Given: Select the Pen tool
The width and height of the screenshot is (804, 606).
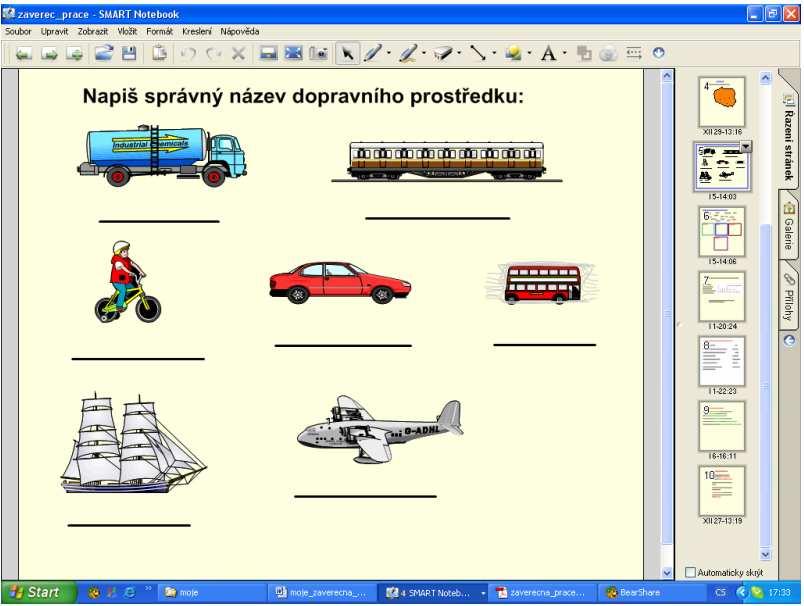Looking at the screenshot, I should pos(373,53).
